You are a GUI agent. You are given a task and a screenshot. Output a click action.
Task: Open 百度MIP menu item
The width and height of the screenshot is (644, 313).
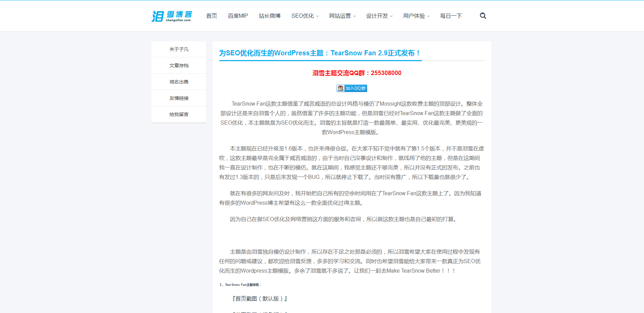(x=238, y=16)
